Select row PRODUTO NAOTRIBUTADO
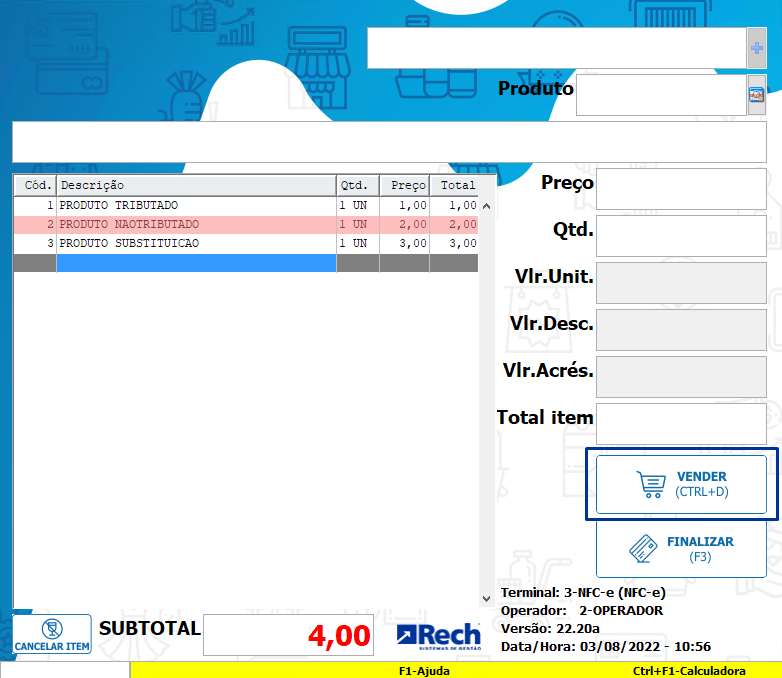This screenshot has width=782, height=678. point(246,225)
